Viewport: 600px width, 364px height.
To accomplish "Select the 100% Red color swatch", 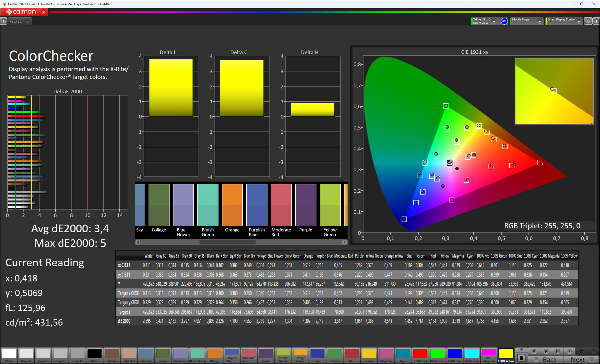I will pyautogui.click(x=420, y=354).
